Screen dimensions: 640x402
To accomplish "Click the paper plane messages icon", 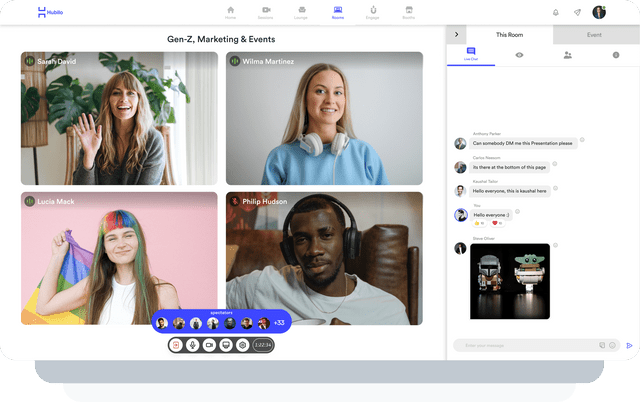I will point(577,12).
